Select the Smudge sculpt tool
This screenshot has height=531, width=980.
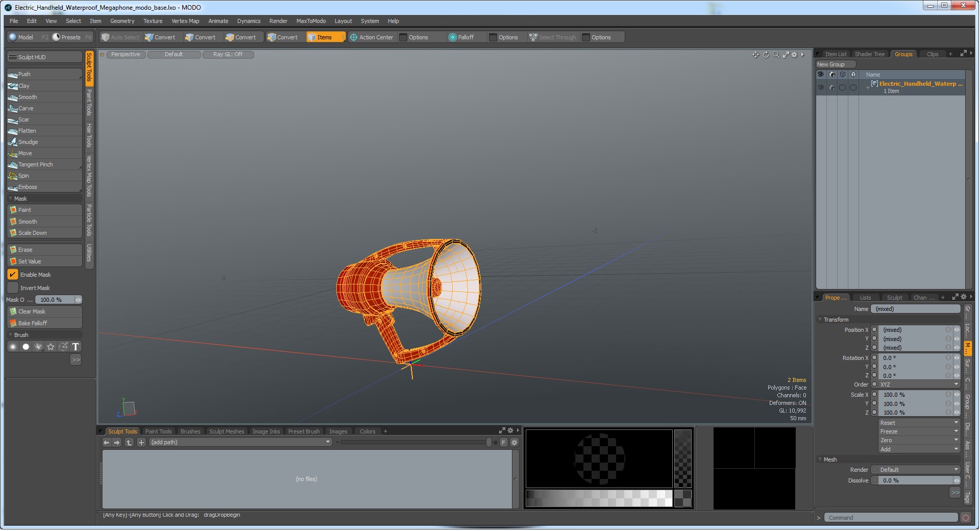(x=44, y=142)
